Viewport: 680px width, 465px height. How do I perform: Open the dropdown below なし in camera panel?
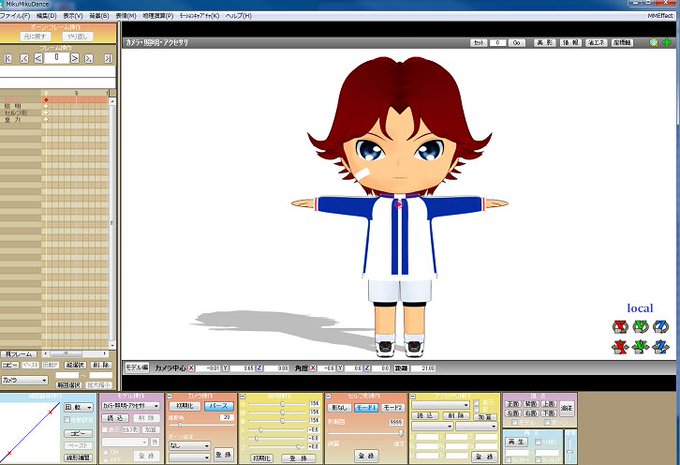(x=190, y=457)
